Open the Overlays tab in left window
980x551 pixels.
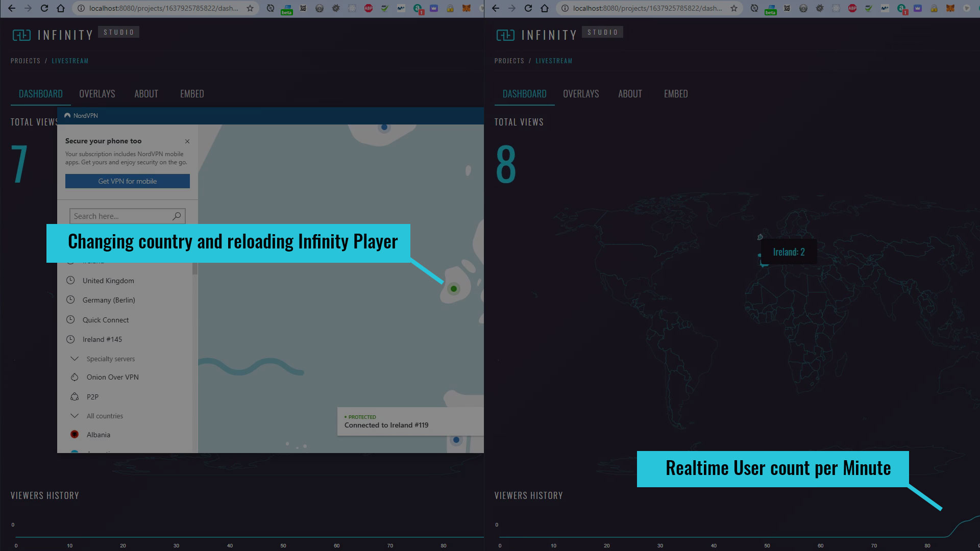point(97,94)
